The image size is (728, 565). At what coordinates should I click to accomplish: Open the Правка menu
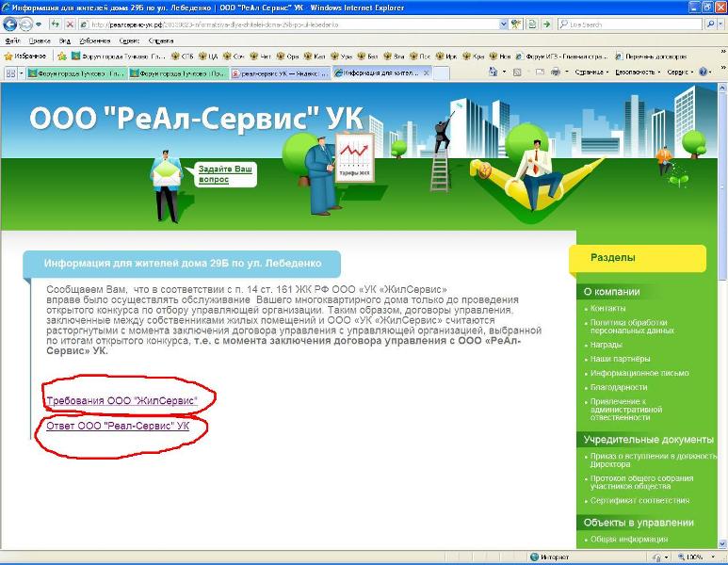point(40,40)
